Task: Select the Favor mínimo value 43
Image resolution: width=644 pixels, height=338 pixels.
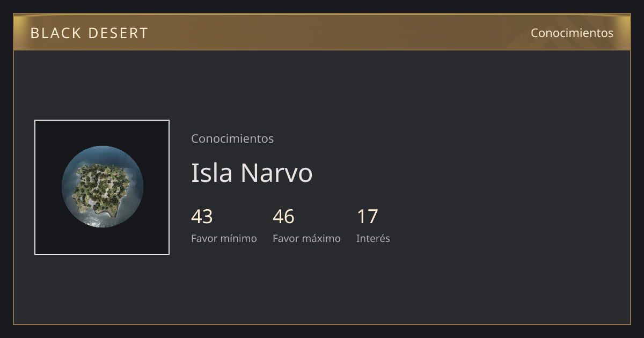Action: (x=202, y=217)
